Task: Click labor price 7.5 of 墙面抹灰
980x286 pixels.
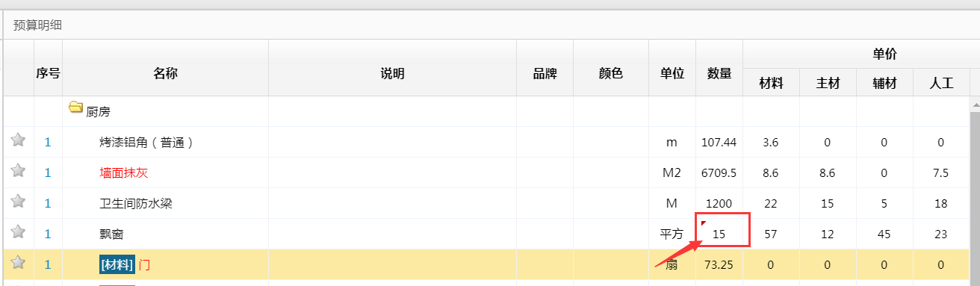Action: [940, 172]
